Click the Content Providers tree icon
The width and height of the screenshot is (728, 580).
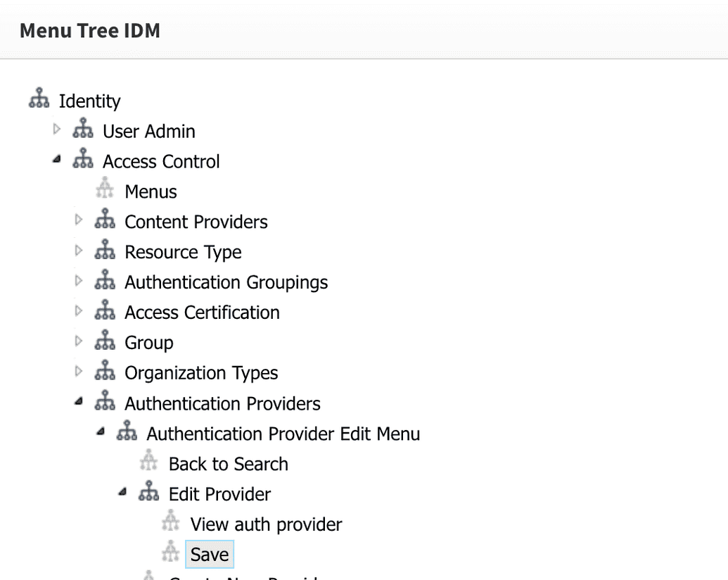point(105,220)
